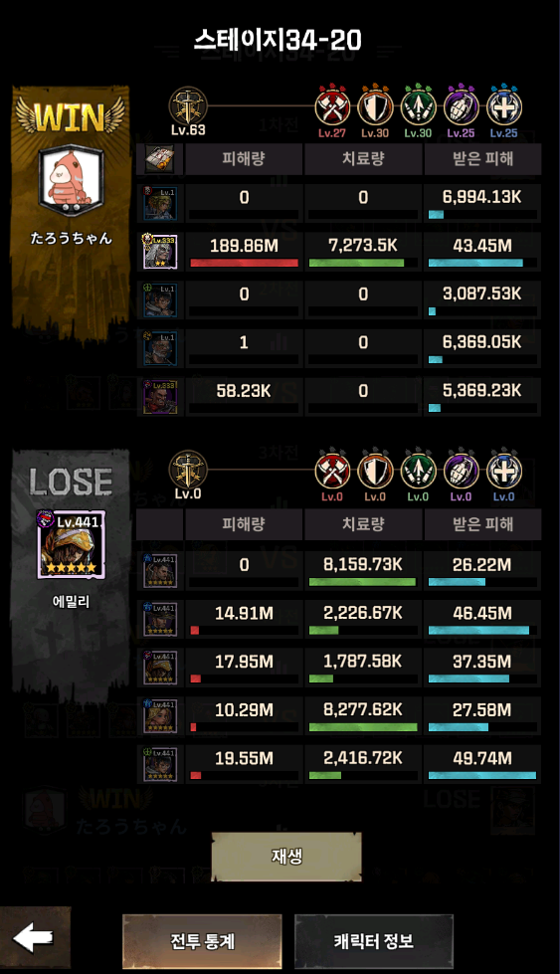Select hero portrait with 58.23K damage

pyautogui.click(x=160, y=397)
